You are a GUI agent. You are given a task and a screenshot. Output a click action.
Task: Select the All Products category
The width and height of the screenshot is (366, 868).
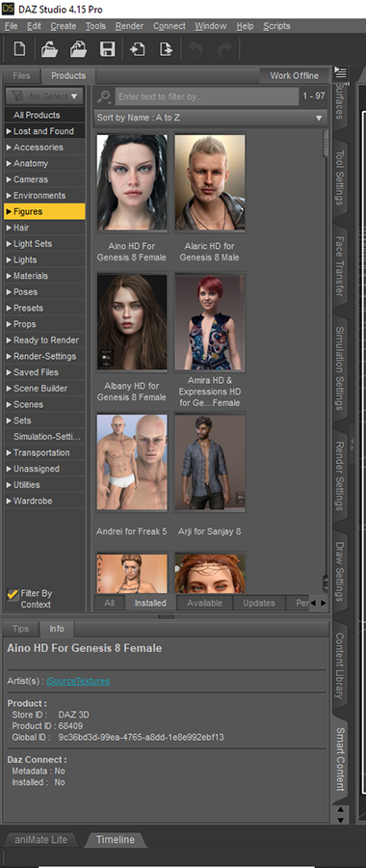point(44,115)
